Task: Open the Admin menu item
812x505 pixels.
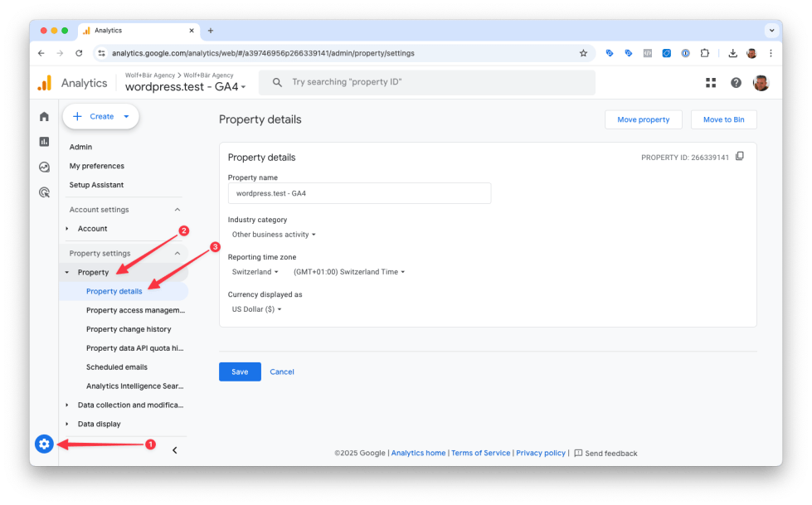Action: [80, 147]
